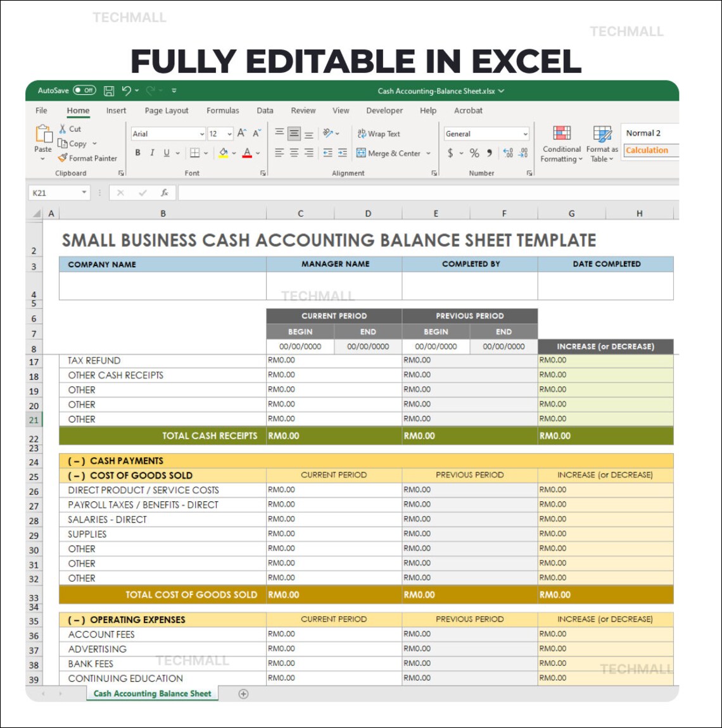Click the Increase Decimal icon
Screen dimensions: 722x728
click(507, 153)
